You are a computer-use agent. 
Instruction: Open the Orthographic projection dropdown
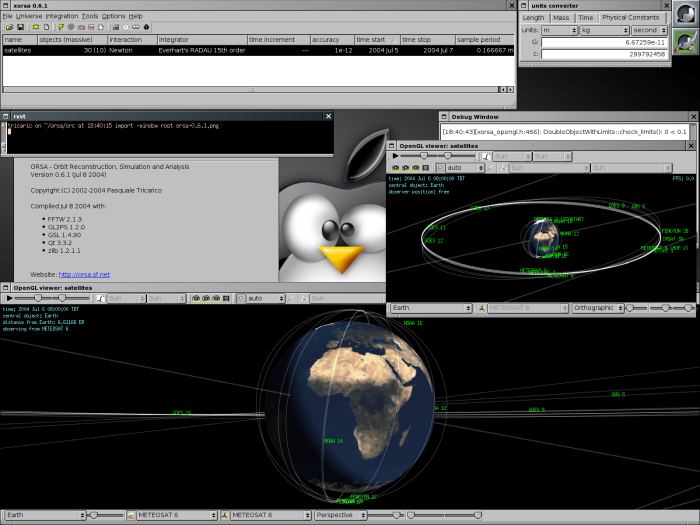(x=598, y=308)
